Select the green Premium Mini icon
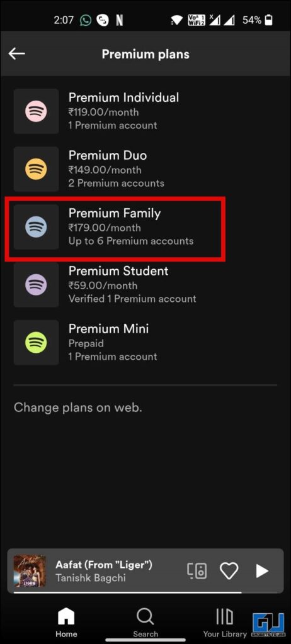 37,343
